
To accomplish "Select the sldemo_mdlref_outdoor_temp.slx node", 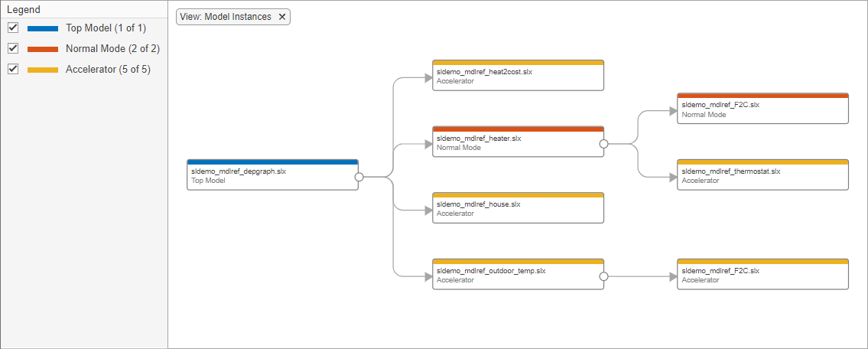I will (518, 276).
